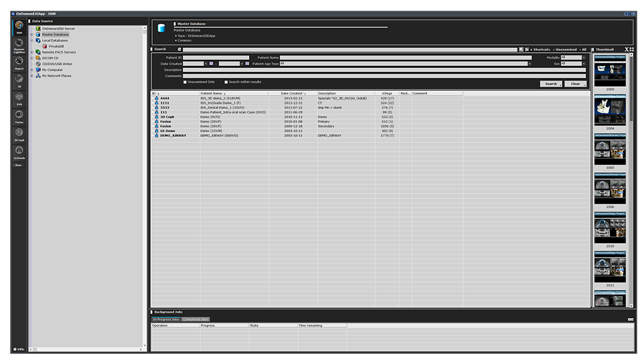
Task: Collapse the Local Databases tree node
Action: tap(32, 40)
